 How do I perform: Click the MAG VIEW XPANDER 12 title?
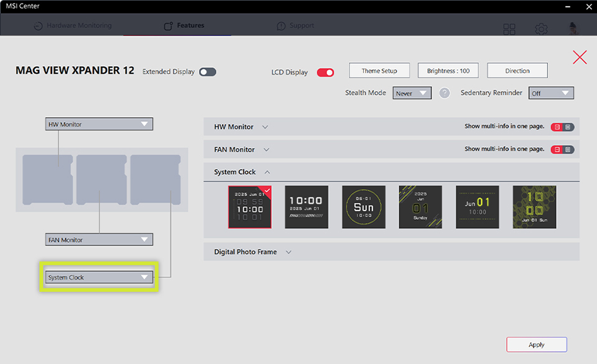tap(75, 71)
